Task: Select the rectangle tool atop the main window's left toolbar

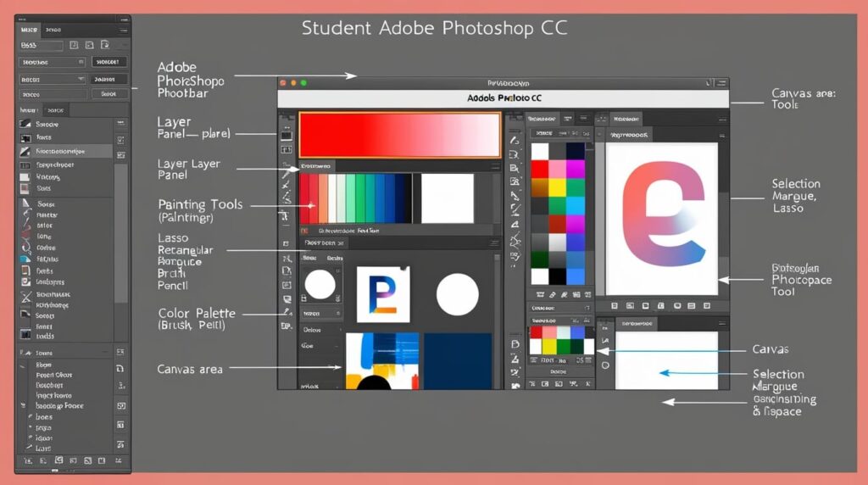Action: (287, 136)
